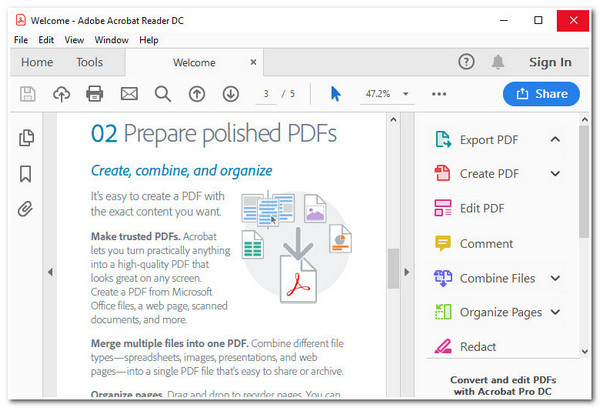Open the View menu

(x=74, y=40)
